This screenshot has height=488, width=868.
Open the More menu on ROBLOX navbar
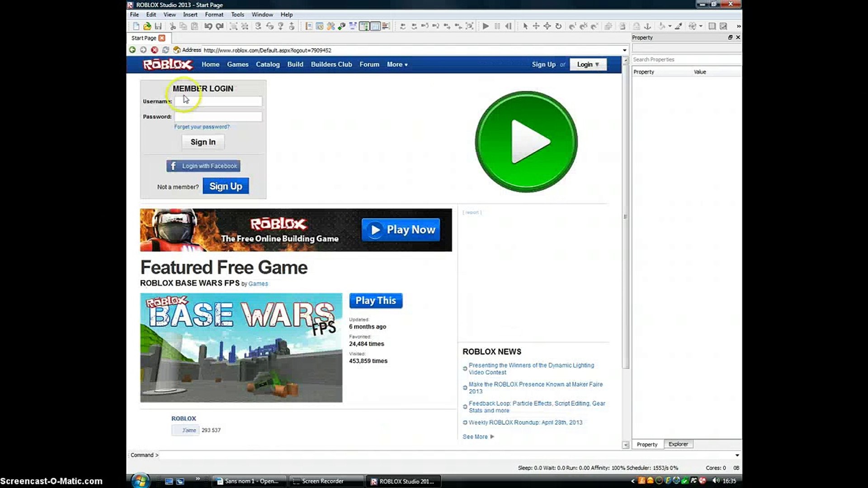click(x=397, y=65)
